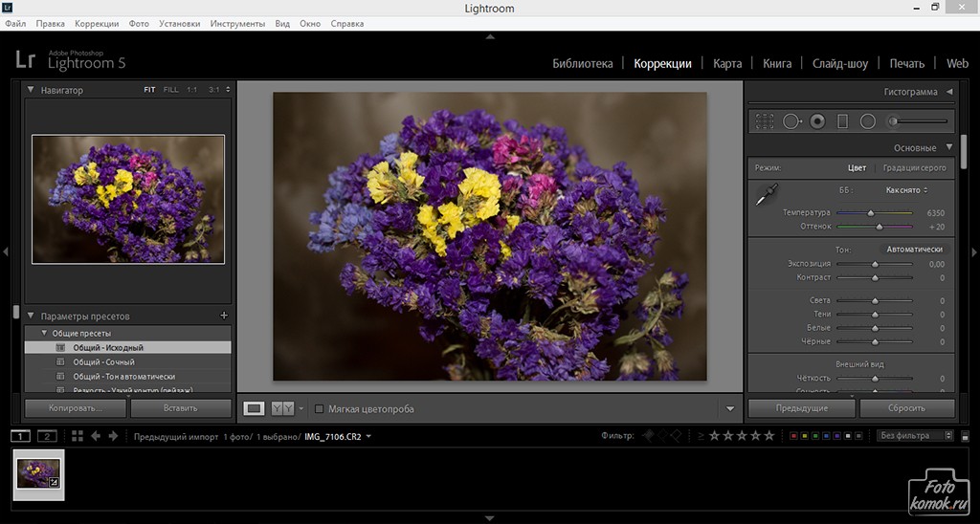980x524 pixels.
Task: Set navigator zoom to FILL
Action: click(x=170, y=90)
